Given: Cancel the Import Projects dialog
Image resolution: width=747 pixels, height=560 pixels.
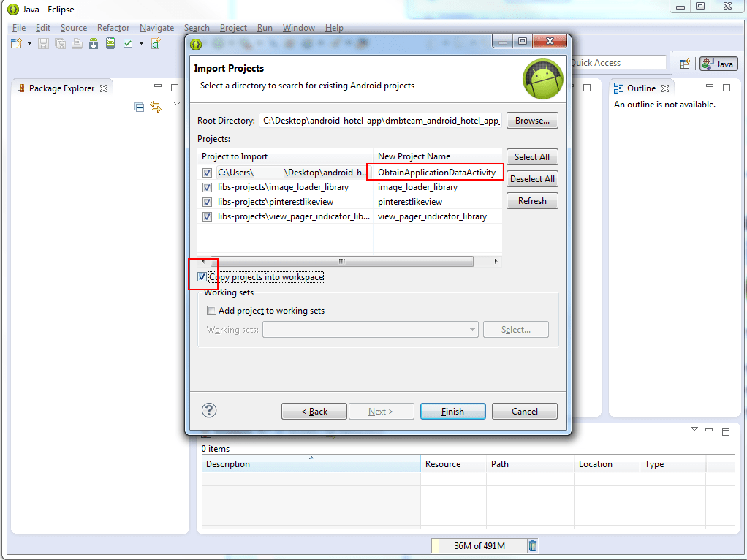Looking at the screenshot, I should coord(525,412).
